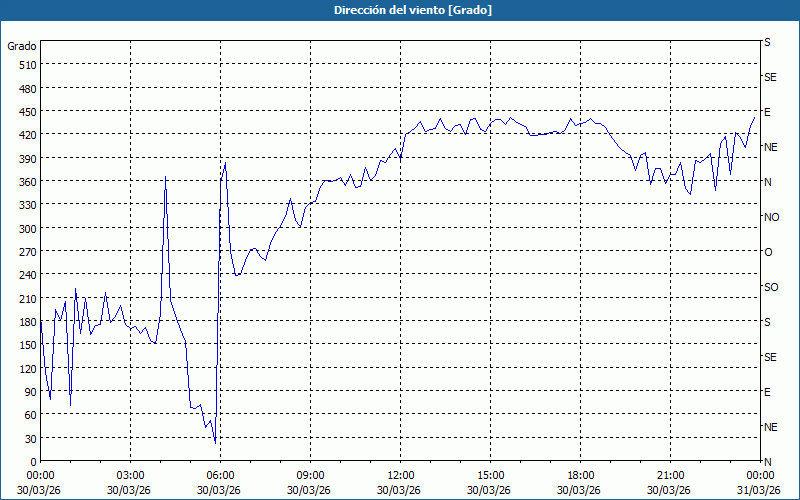This screenshot has height=500, width=800.
Task: Select the 18:00 time axis label
Action: [x=580, y=475]
